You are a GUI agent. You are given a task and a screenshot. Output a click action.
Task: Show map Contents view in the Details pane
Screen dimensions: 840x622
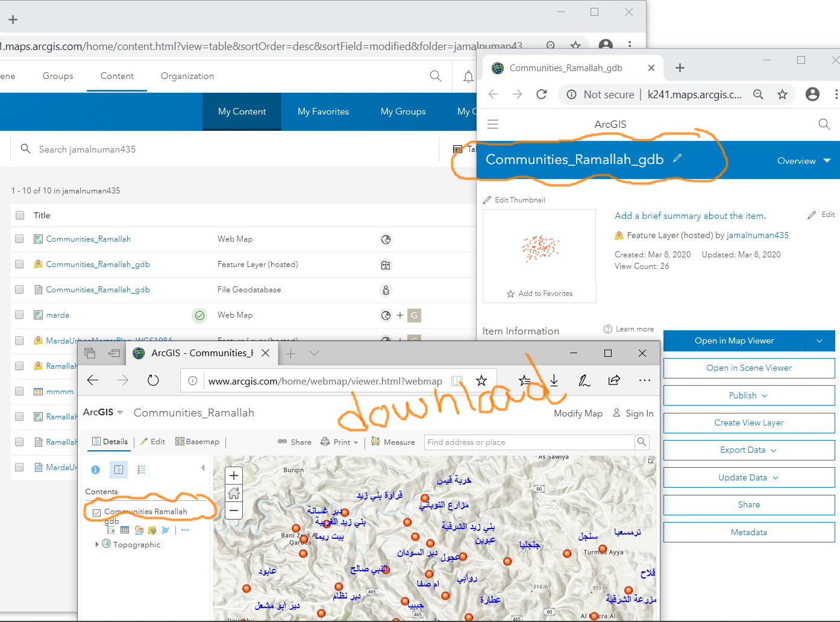click(119, 470)
